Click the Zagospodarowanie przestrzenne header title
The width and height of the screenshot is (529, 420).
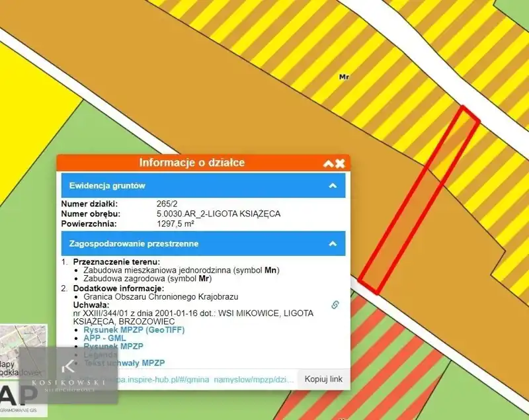134,243
